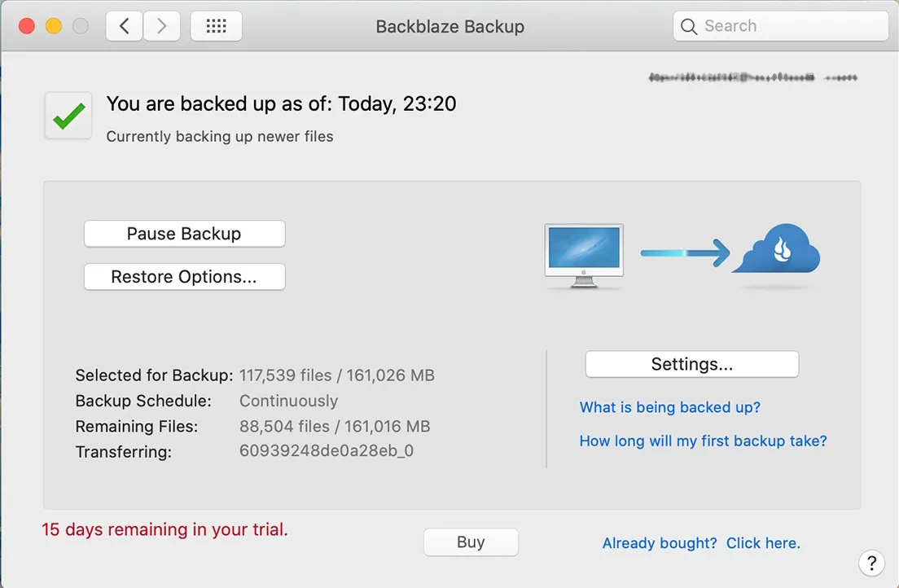Click 'Click here' for already purchased licenses

click(x=762, y=542)
